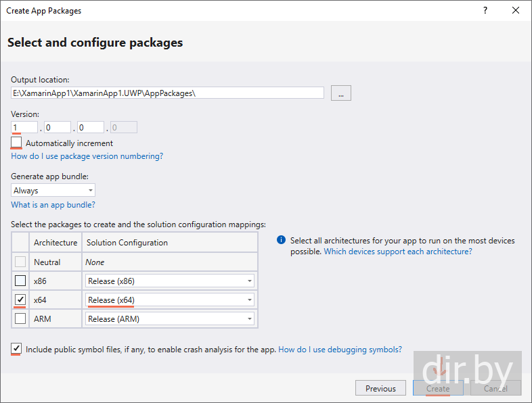532x403 pixels.
Task: Click the Create button
Action: pyautogui.click(x=438, y=388)
